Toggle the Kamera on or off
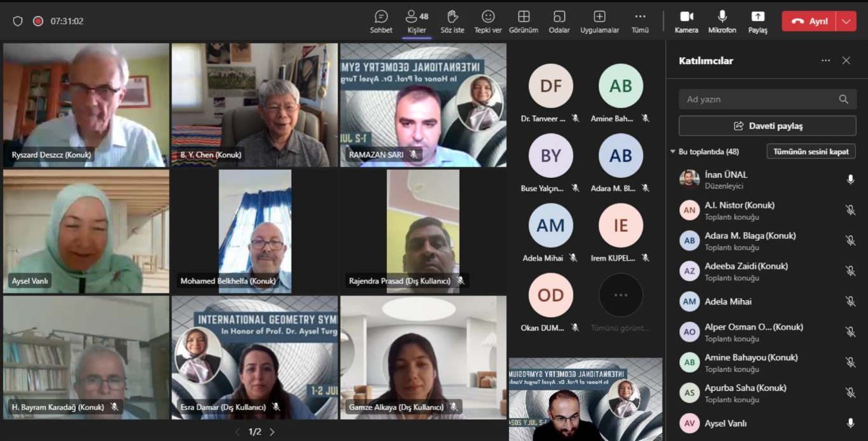This screenshot has width=868, height=441. pyautogui.click(x=686, y=21)
